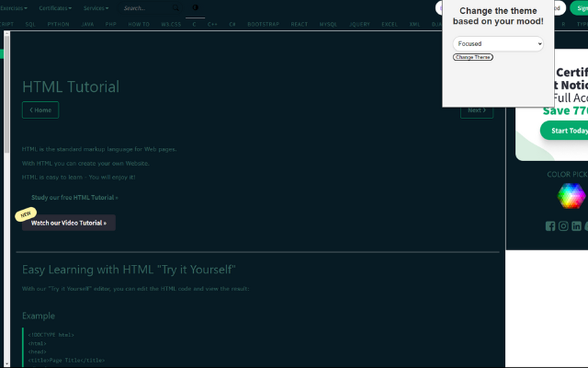Click '<!DOCTYPE html>' code line
Screen dimensions: 588x368
tap(51, 335)
